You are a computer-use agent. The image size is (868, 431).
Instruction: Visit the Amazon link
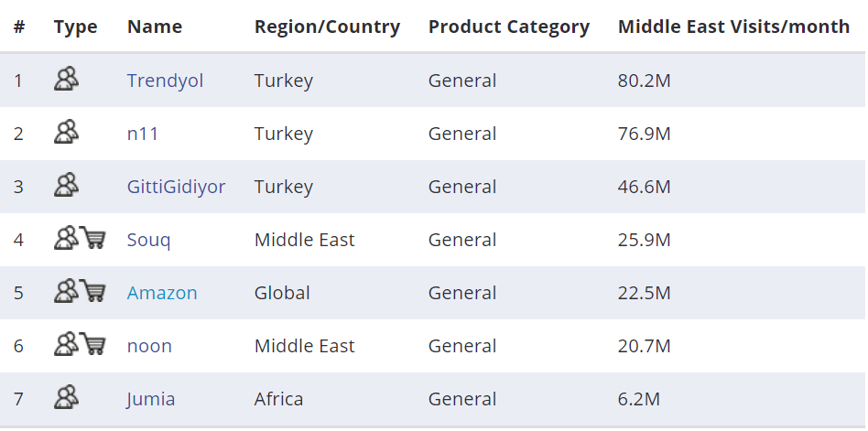click(x=162, y=293)
